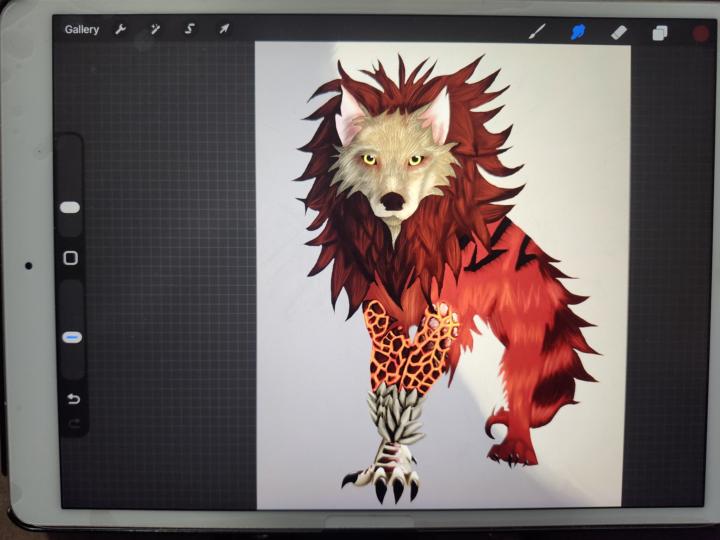Activate the Transform arrow tool
The width and height of the screenshot is (720, 540).
222,30
